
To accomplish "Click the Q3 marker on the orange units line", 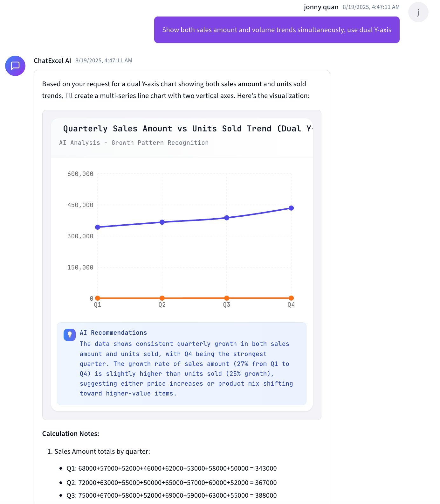I will pos(226,298).
